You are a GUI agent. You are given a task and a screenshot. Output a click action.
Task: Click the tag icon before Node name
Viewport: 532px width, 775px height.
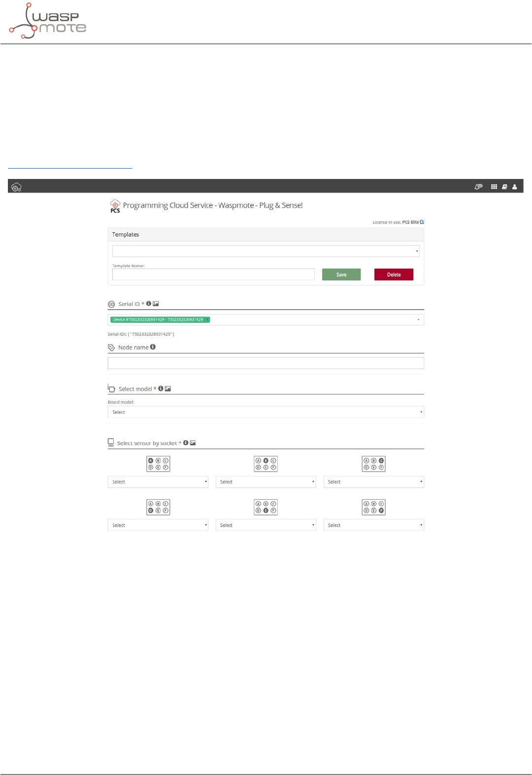[111, 348]
